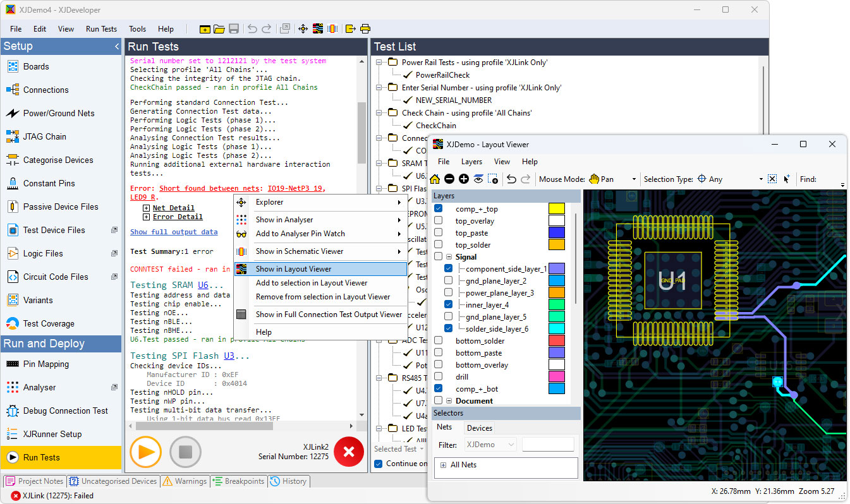This screenshot has height=504, width=850.
Task: Open the U3 link in SPI Flash output
Action: point(230,356)
